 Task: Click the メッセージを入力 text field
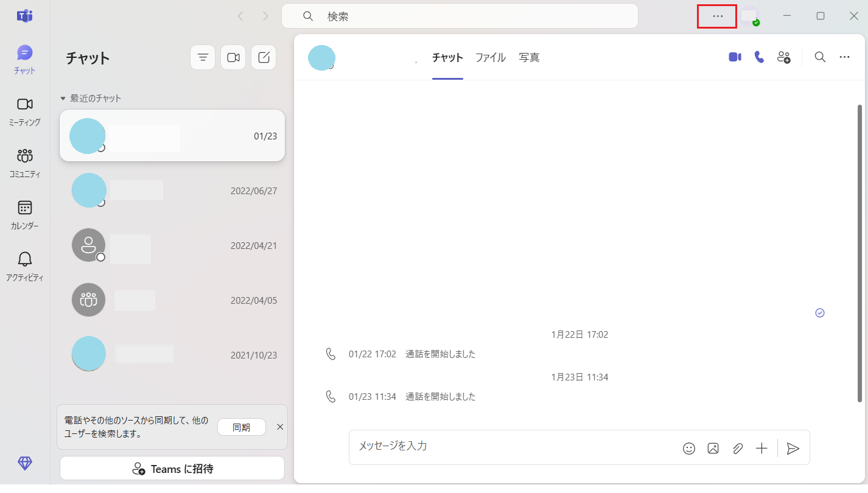[511, 447]
